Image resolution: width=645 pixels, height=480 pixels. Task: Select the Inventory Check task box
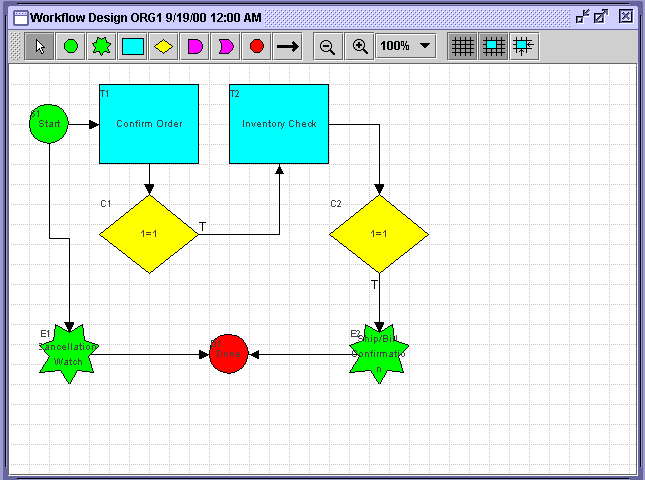[x=279, y=124]
